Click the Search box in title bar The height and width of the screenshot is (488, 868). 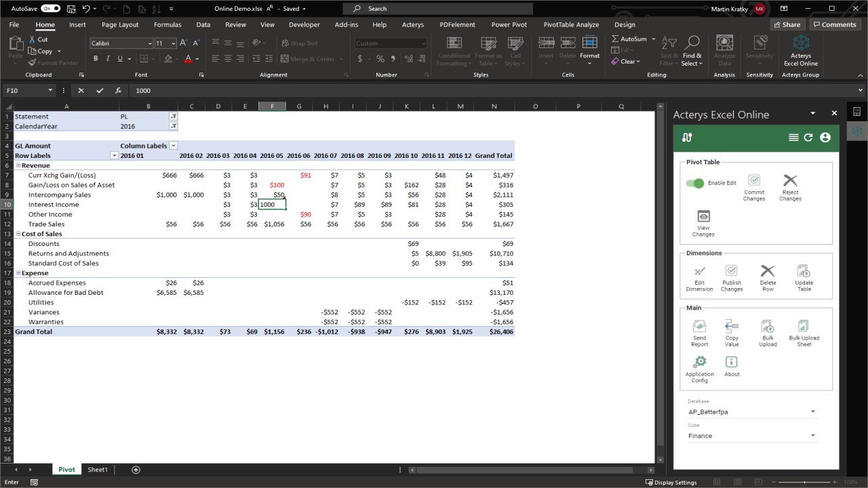coord(437,9)
